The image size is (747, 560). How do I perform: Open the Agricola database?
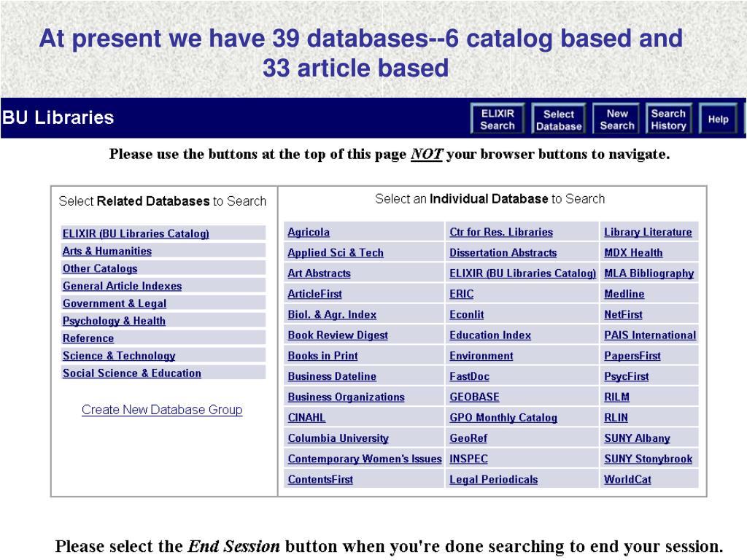[x=309, y=232]
